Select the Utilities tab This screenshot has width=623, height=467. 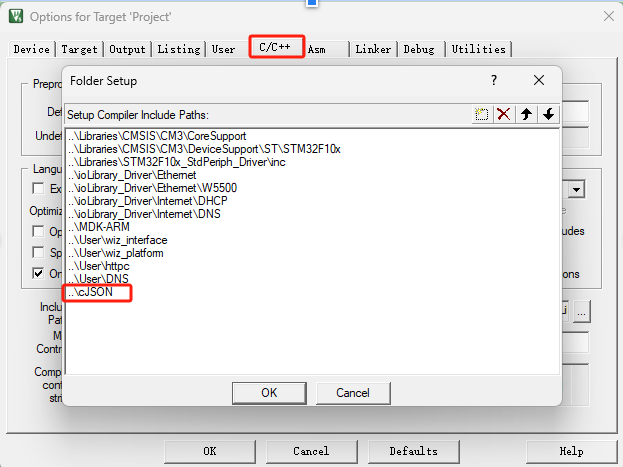click(x=478, y=49)
